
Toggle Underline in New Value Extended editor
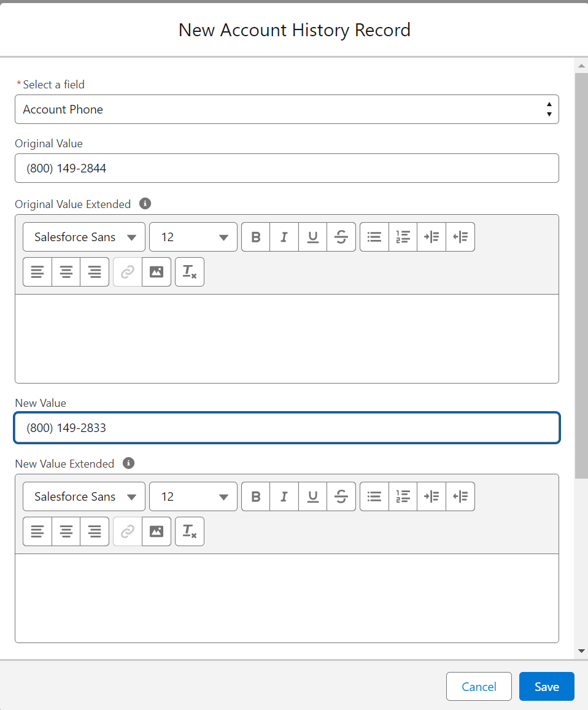(313, 496)
